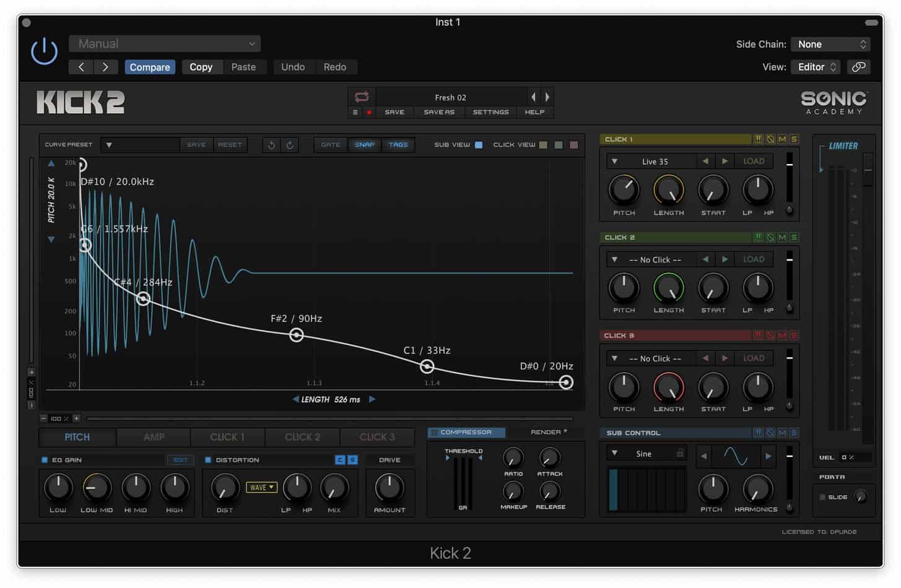This screenshot has width=901, height=588.
Task: Click Save As in preset bar
Action: (x=439, y=112)
